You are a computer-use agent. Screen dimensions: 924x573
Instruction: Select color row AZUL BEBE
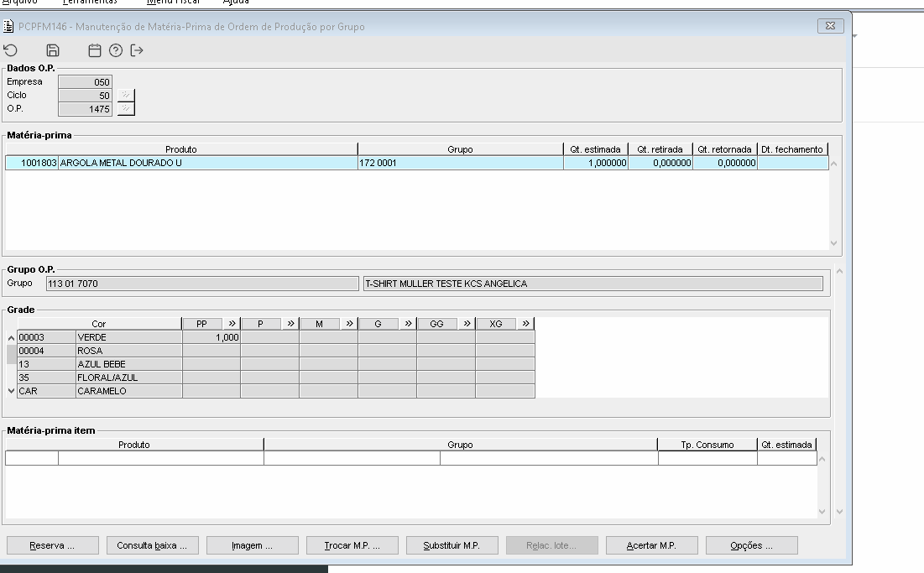(276, 365)
